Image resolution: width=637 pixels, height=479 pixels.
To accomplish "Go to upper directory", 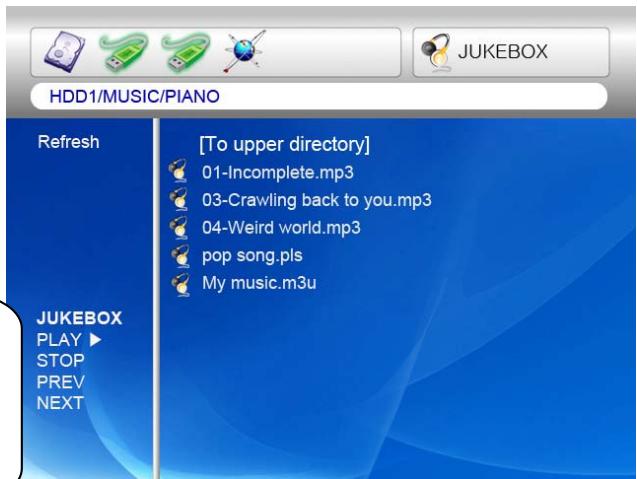I will pyautogui.click(x=284, y=144).
